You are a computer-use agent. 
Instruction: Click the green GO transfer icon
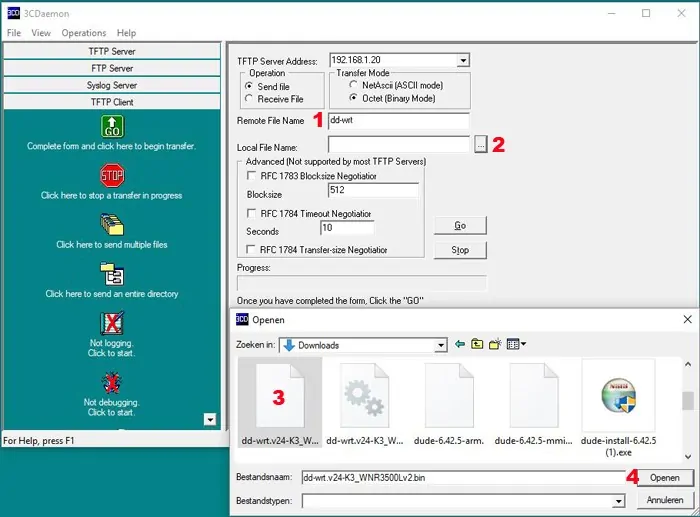point(112,127)
